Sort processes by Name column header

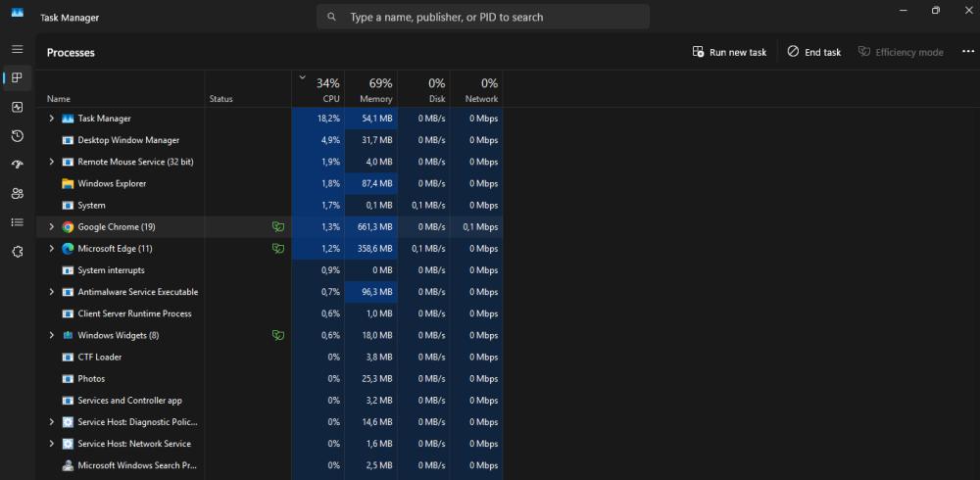click(120, 89)
